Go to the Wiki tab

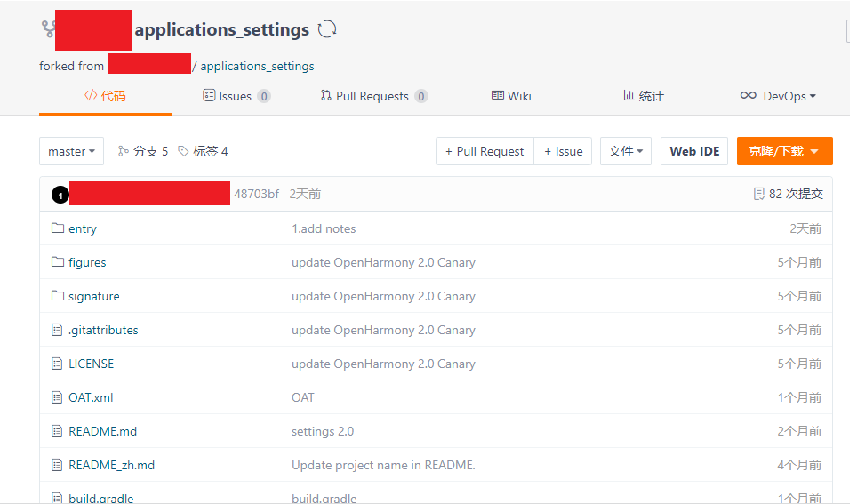click(511, 96)
